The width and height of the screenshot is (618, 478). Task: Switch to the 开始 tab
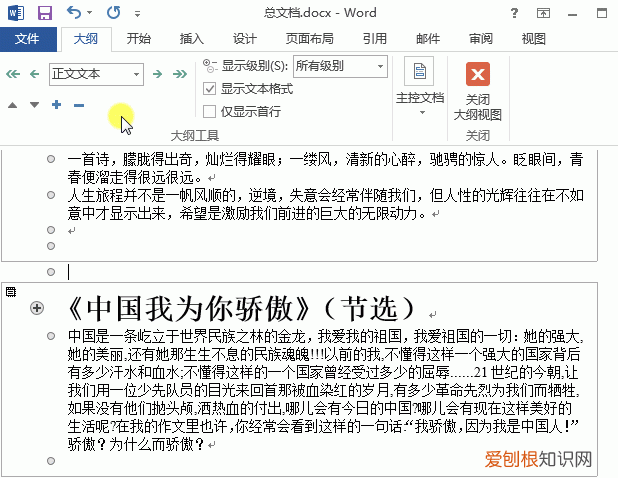coord(138,39)
